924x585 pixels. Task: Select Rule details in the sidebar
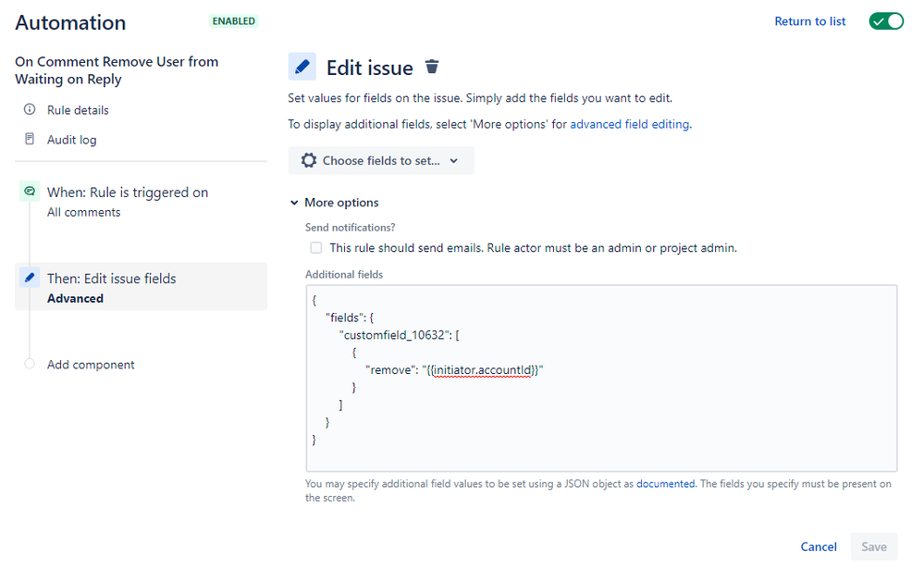click(77, 109)
